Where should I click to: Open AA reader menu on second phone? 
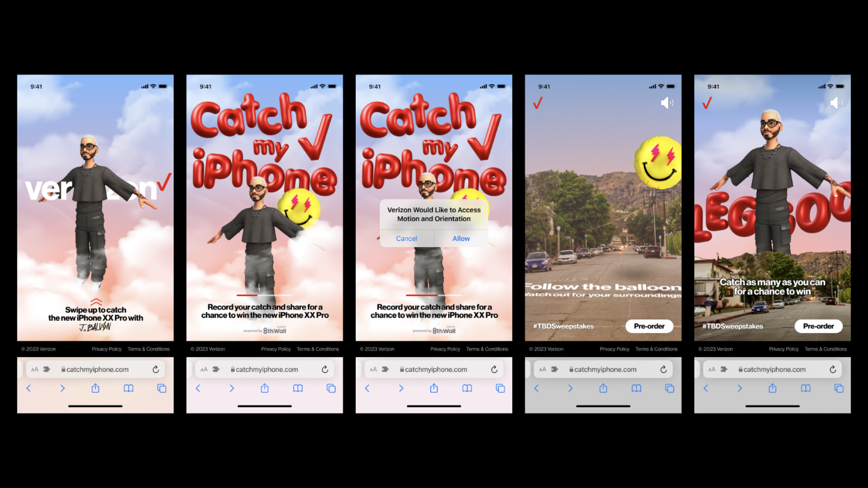pos(204,370)
